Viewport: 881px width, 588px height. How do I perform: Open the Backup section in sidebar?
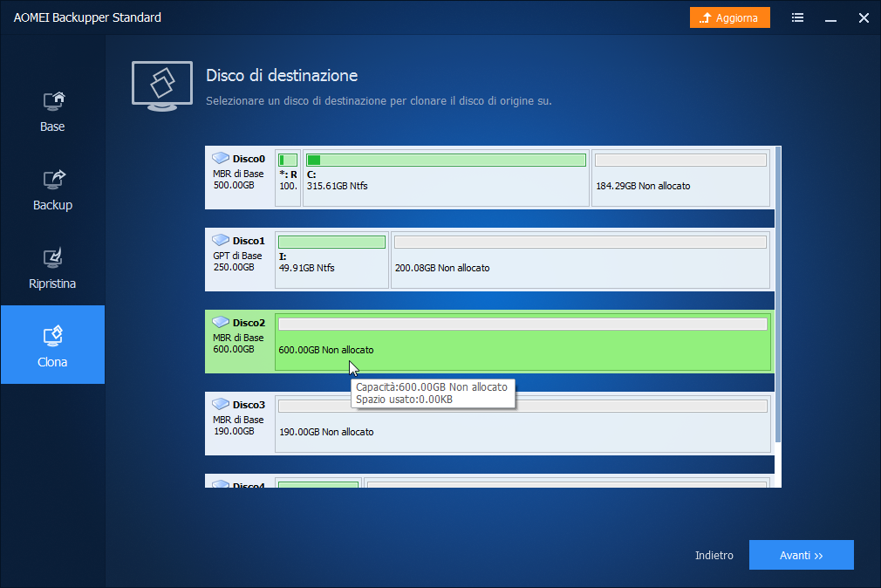coord(52,190)
